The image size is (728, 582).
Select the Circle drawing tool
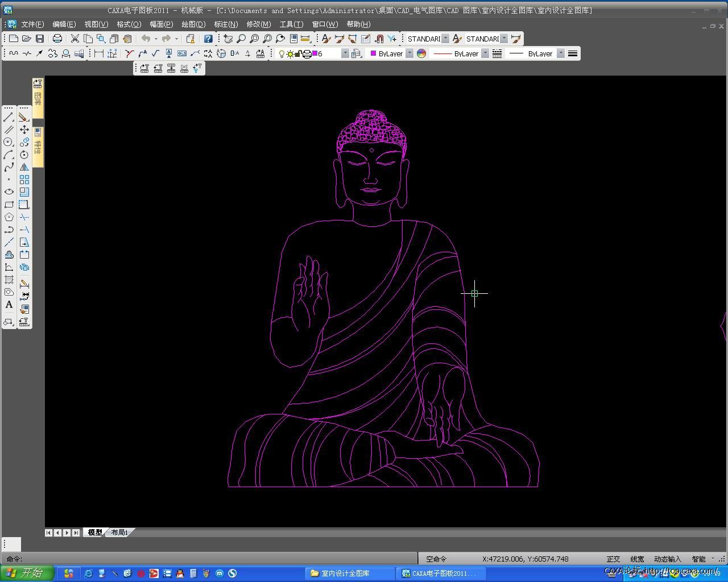pos(9,142)
